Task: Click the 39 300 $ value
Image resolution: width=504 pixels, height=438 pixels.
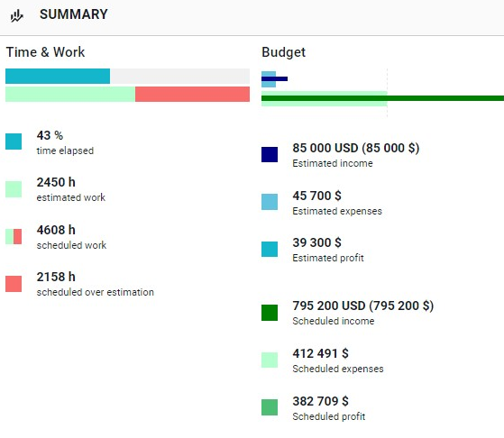Action: [317, 242]
